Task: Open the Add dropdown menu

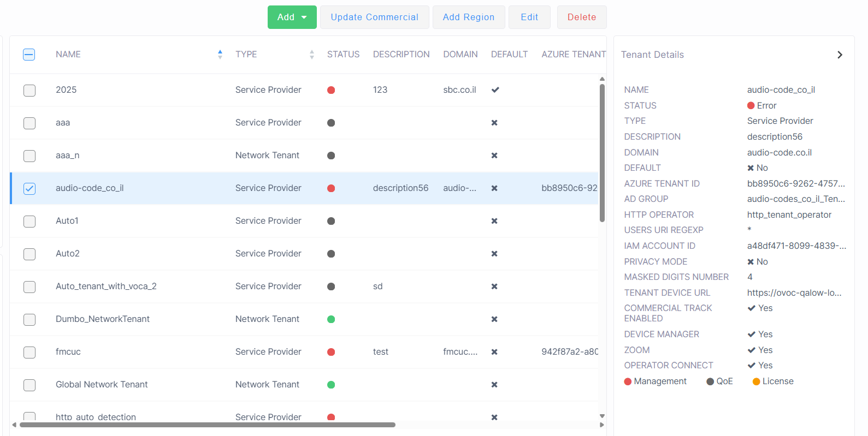Action: pyautogui.click(x=292, y=17)
